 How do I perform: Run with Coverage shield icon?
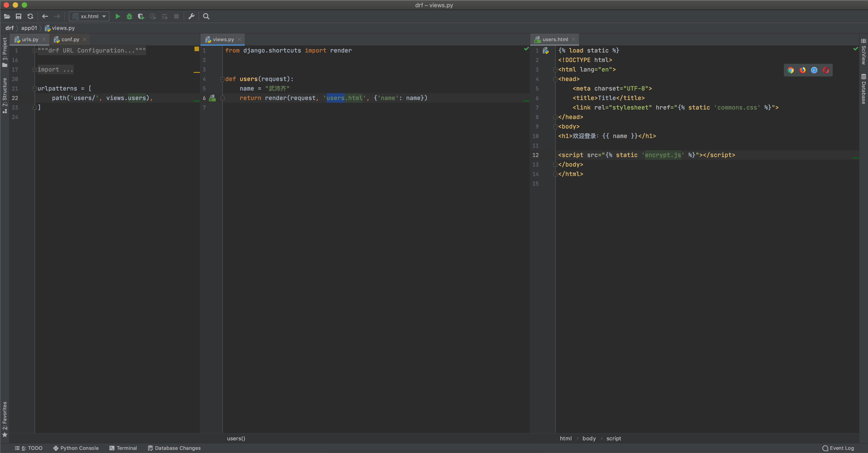click(141, 16)
